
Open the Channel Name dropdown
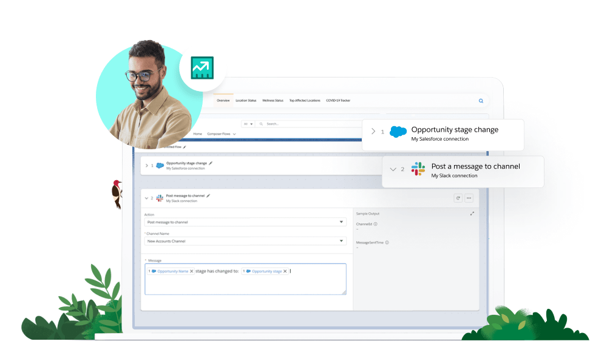tap(245, 241)
